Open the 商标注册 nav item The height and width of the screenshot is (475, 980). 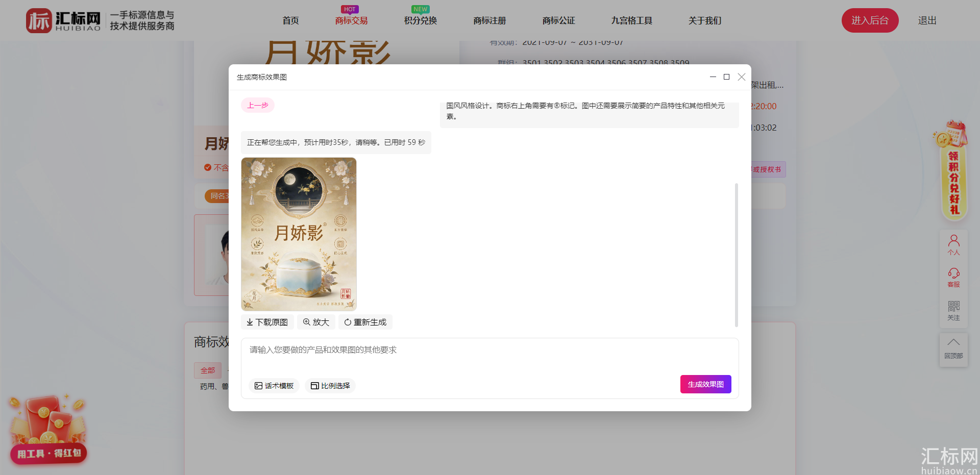[x=489, y=20]
